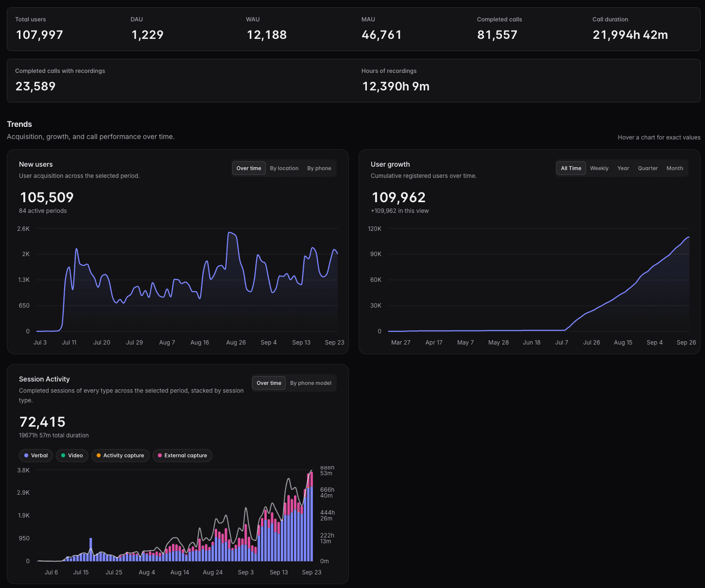Viewport: 705px width, 588px height.
Task: Click the Session Activity total 72,415
Action: click(42, 422)
